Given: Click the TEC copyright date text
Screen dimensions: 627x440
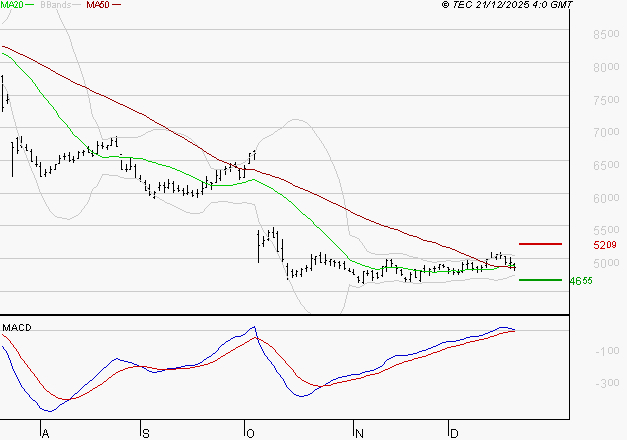Looking at the screenshot, I should pyautogui.click(x=507, y=5).
